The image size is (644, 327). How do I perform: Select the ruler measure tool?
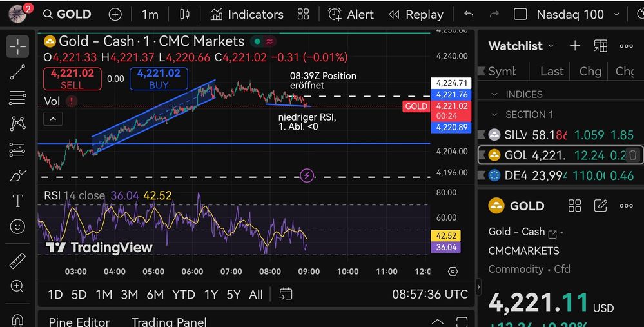point(17,261)
